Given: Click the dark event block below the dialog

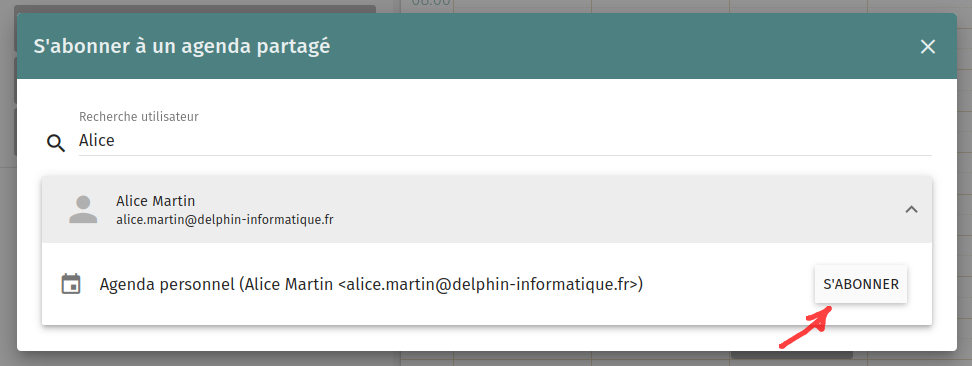Looking at the screenshot, I should tap(792, 355).
